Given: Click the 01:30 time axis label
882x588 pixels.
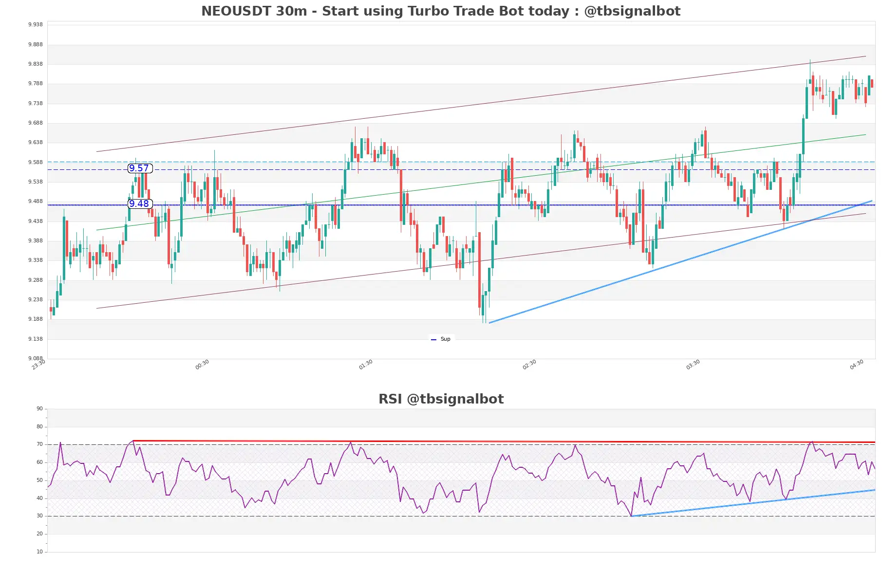Looking at the screenshot, I should [366, 365].
